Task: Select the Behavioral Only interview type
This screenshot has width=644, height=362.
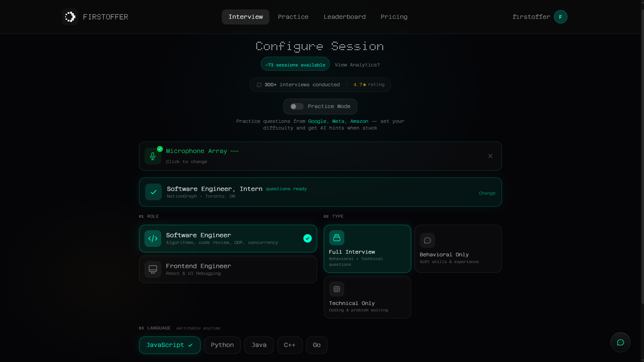Action: (458, 249)
